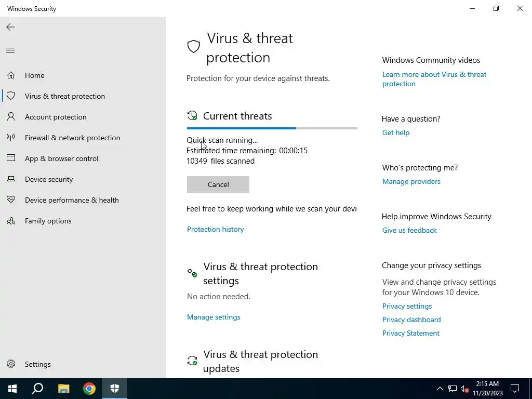Click the muted volume tray icon
The image size is (532, 399).
click(464, 389)
